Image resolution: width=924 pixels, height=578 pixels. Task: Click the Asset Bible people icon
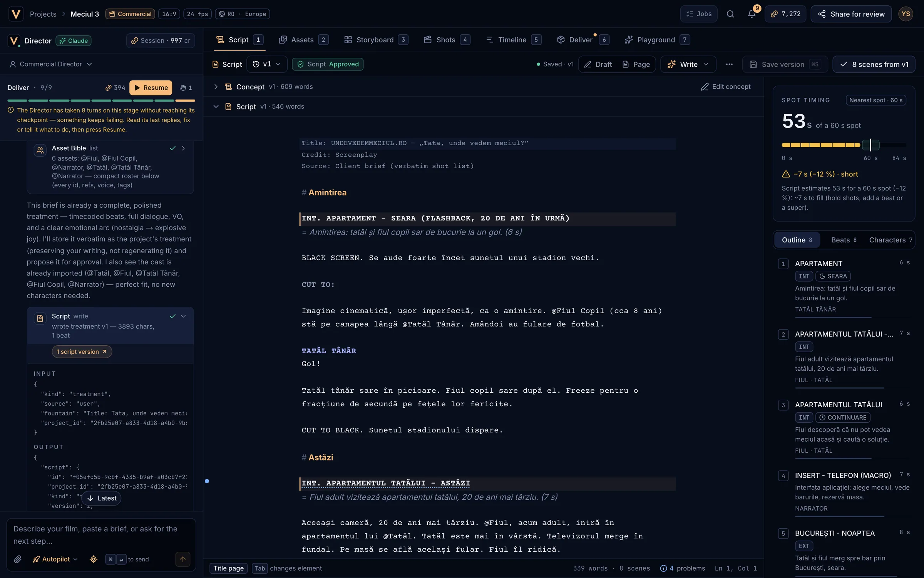pyautogui.click(x=40, y=151)
